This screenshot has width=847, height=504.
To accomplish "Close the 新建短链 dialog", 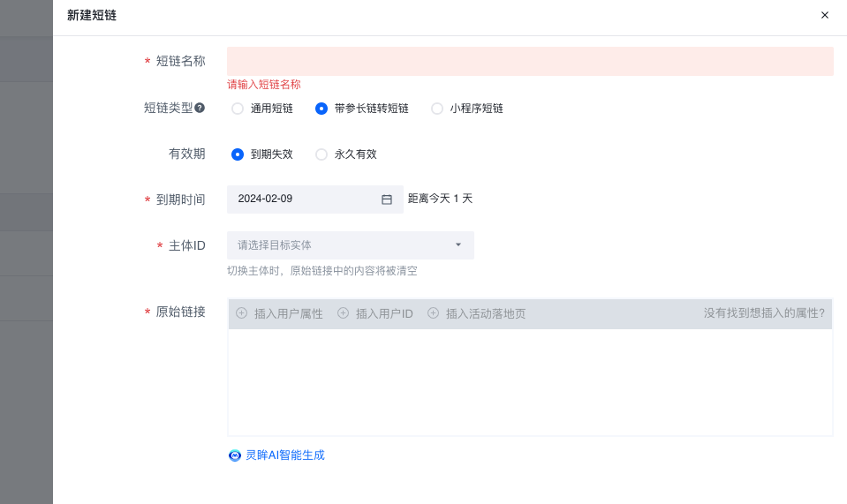I will tap(825, 15).
